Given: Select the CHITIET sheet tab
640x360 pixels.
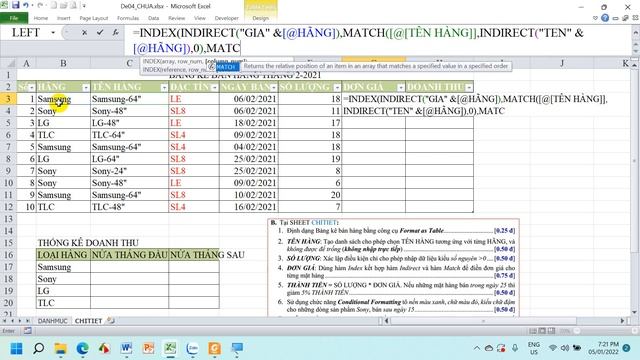Looking at the screenshot, I should pyautogui.click(x=88, y=321).
